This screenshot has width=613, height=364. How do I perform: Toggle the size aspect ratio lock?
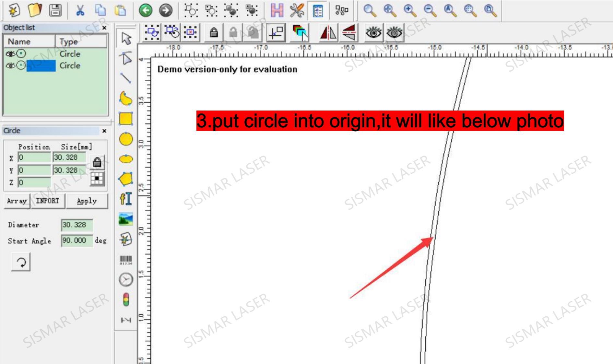pyautogui.click(x=97, y=162)
